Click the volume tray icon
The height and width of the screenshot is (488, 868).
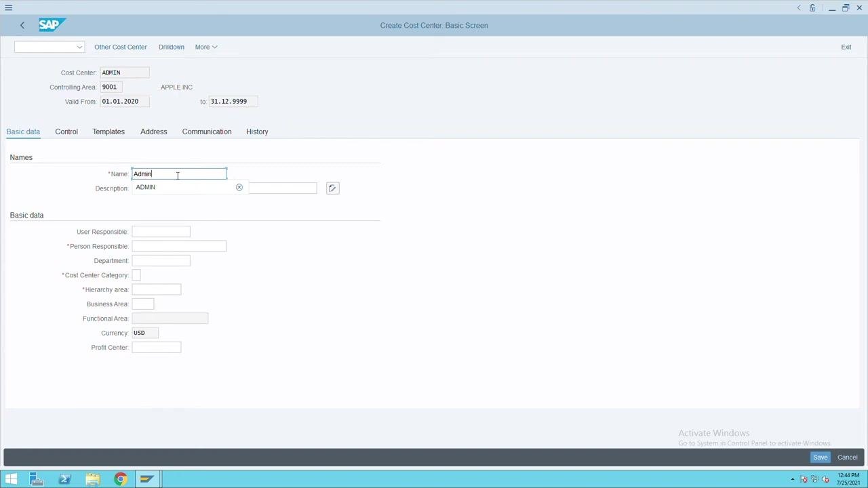click(826, 479)
